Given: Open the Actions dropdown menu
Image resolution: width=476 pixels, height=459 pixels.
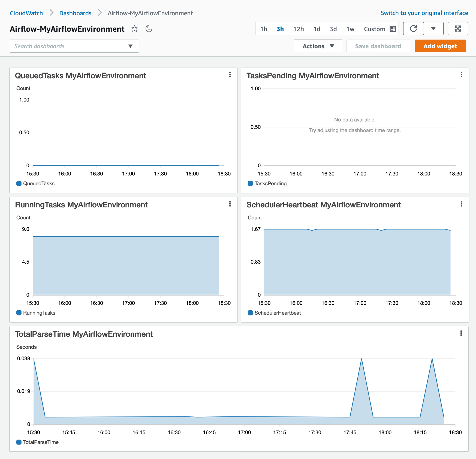Looking at the screenshot, I should coord(318,46).
